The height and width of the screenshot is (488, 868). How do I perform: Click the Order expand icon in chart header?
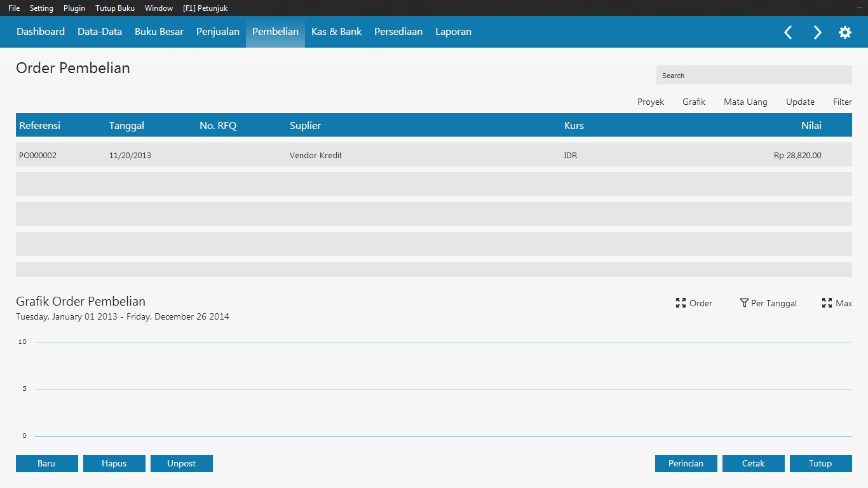(681, 303)
